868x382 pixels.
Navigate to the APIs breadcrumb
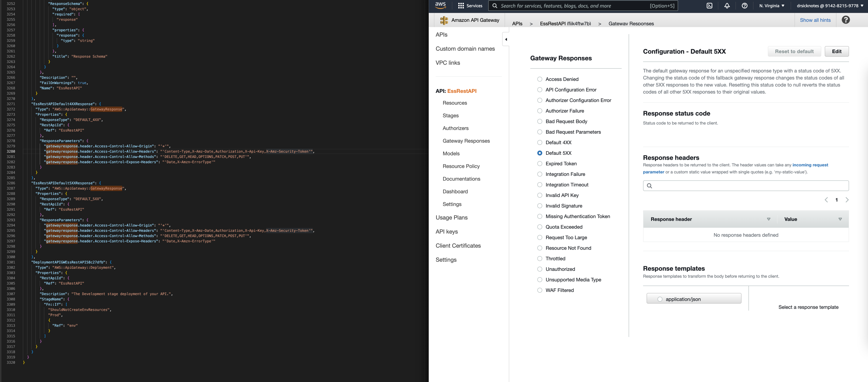tap(517, 23)
